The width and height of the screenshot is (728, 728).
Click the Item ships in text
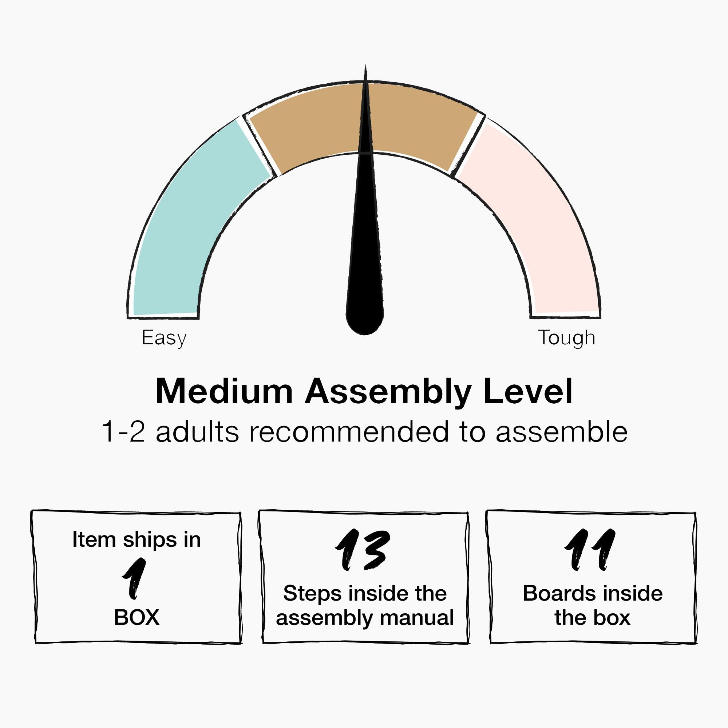point(136,539)
